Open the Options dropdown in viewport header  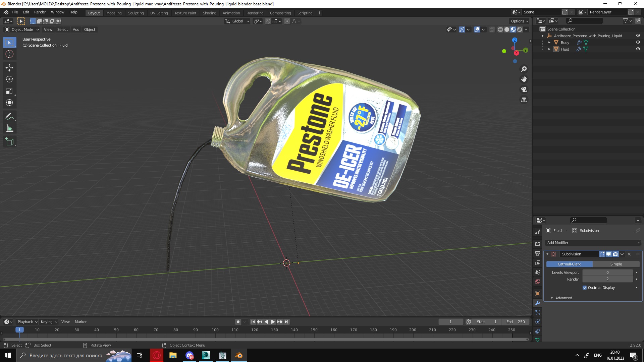(x=520, y=21)
